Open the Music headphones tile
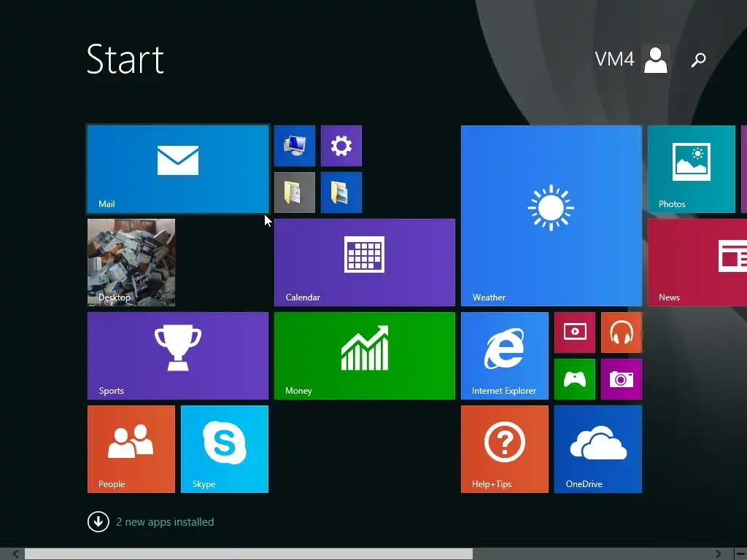Viewport: 747px width, 560px height. tap(622, 332)
